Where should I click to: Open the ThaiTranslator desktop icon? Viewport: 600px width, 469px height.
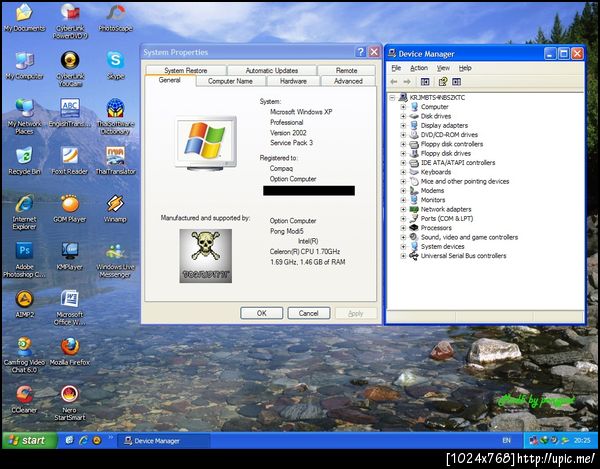116,161
